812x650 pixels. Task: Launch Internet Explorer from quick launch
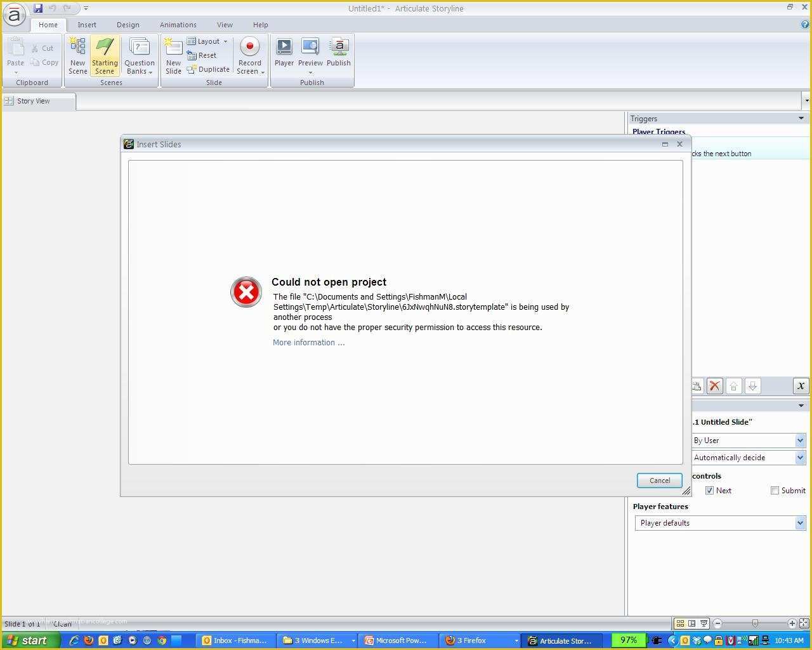(74, 640)
